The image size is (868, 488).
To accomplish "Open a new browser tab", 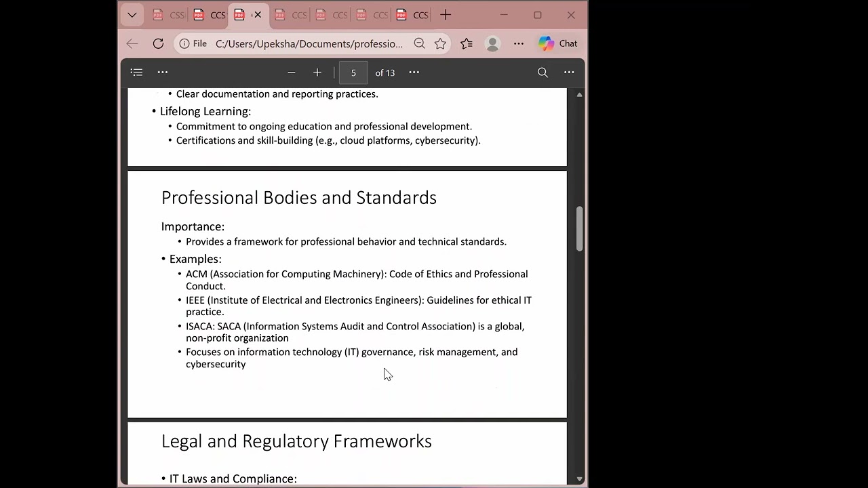I will pyautogui.click(x=446, y=15).
